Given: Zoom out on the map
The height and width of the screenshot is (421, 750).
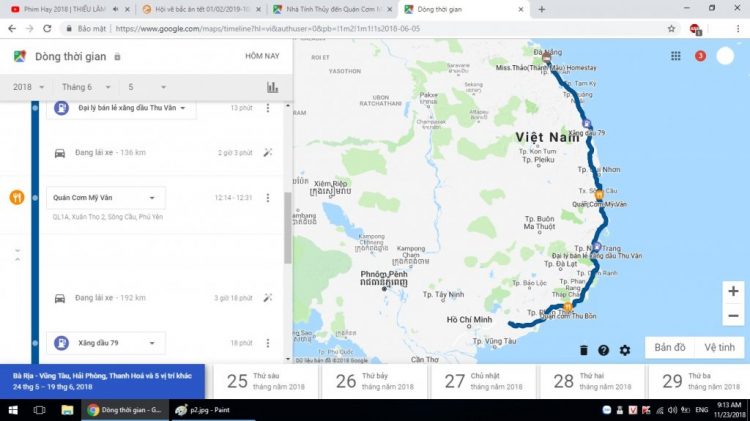Looking at the screenshot, I should tap(733, 316).
